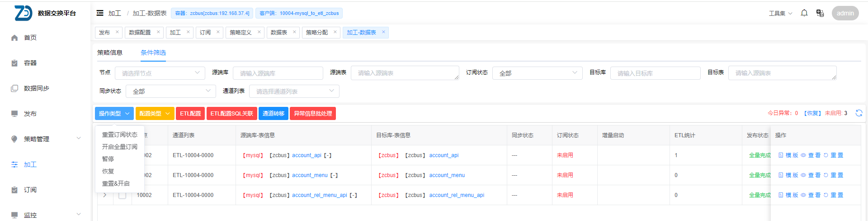Click the ETL配置SQL关联 button

(231, 114)
